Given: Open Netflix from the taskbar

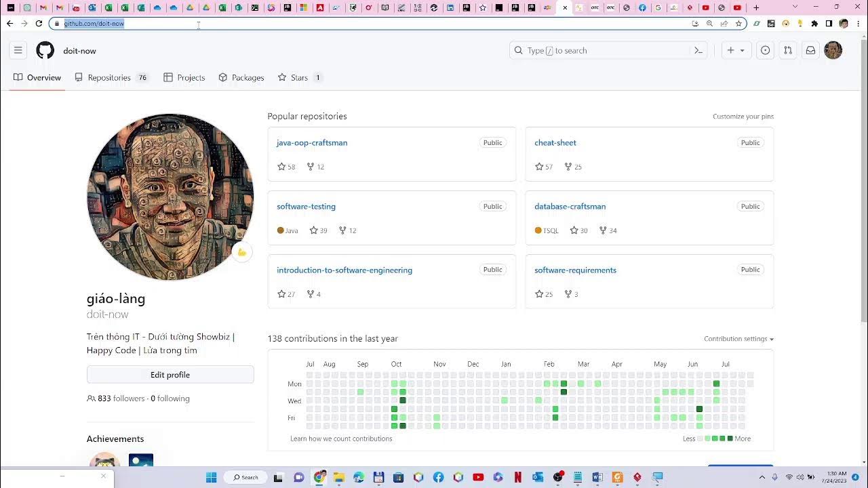Looking at the screenshot, I should point(517,477).
